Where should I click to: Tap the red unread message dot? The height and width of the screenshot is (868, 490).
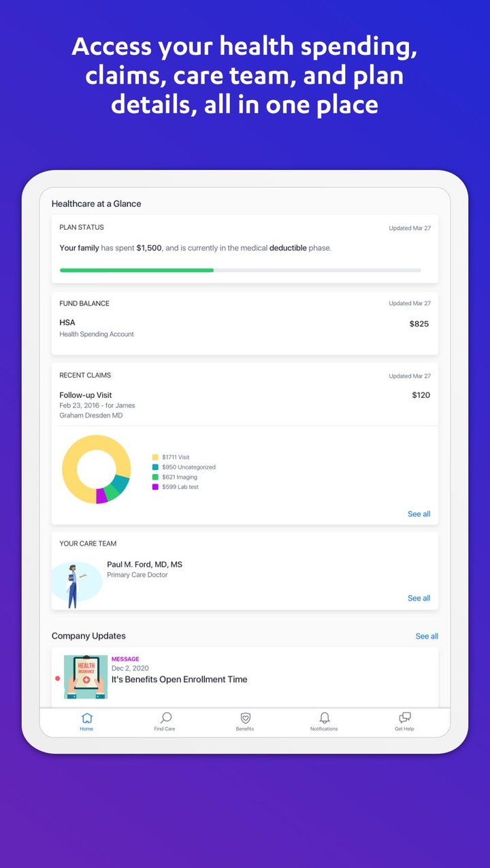57,678
